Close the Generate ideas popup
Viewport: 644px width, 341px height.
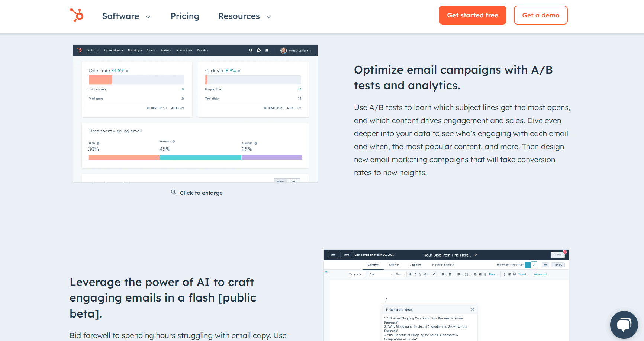pos(473,309)
